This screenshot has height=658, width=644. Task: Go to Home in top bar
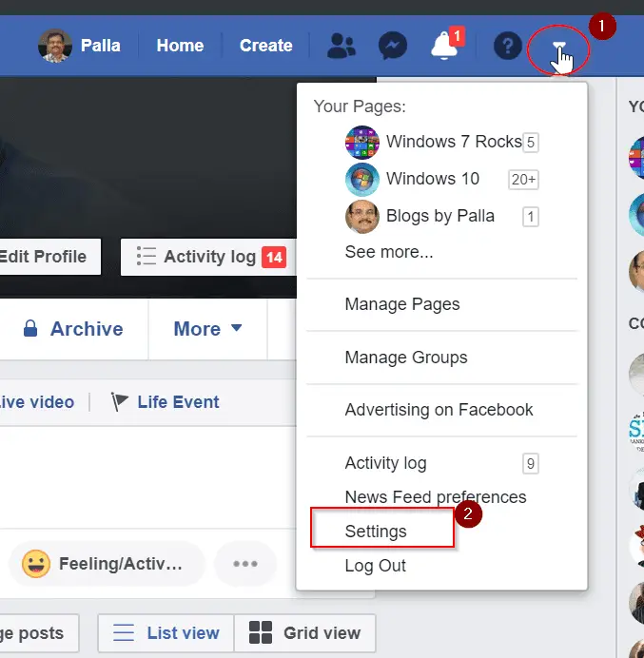coord(180,46)
